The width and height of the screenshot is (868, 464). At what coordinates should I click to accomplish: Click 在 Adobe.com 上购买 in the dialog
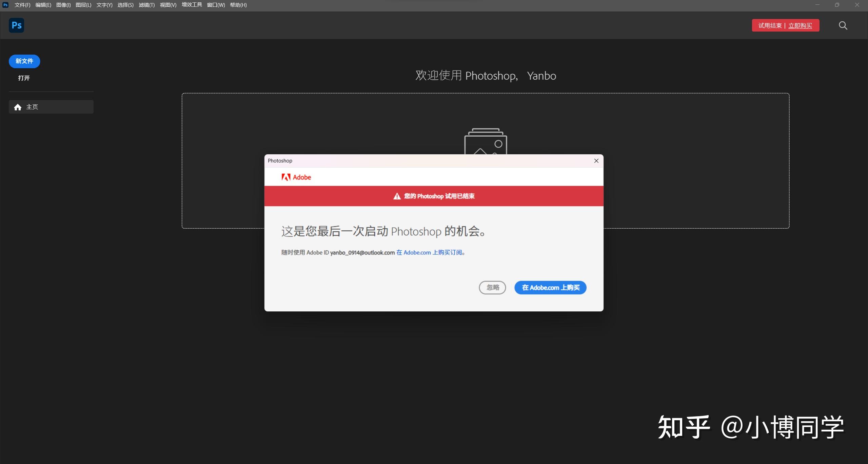coord(550,287)
